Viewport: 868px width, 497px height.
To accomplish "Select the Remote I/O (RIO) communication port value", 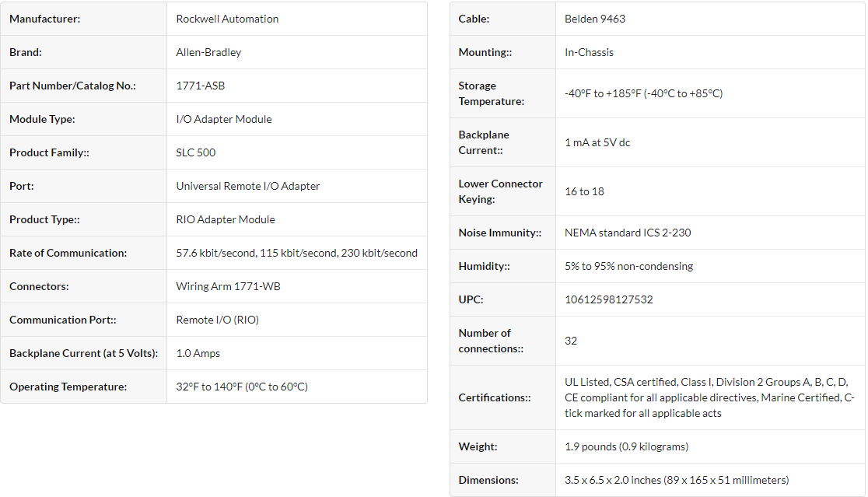I will pos(217,320).
